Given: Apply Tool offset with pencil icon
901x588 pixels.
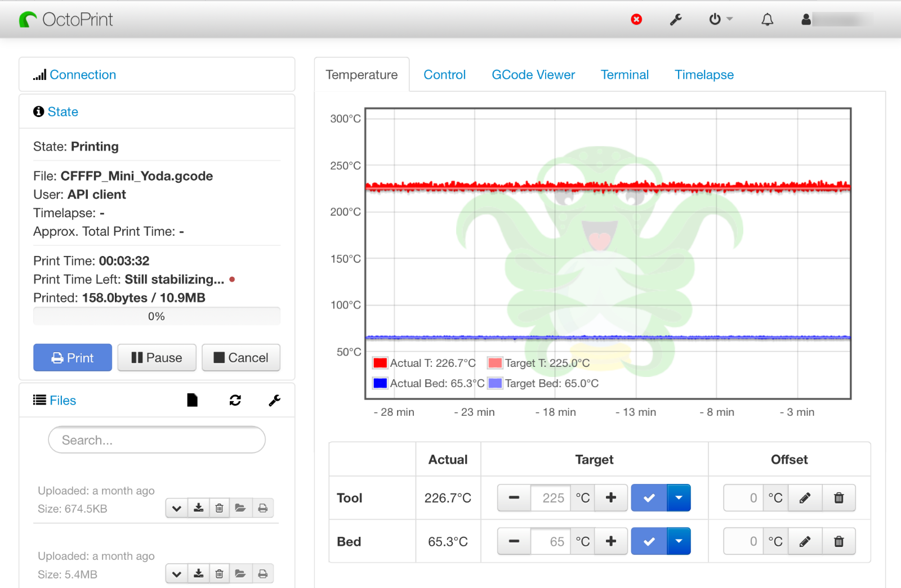Looking at the screenshot, I should click(x=805, y=498).
